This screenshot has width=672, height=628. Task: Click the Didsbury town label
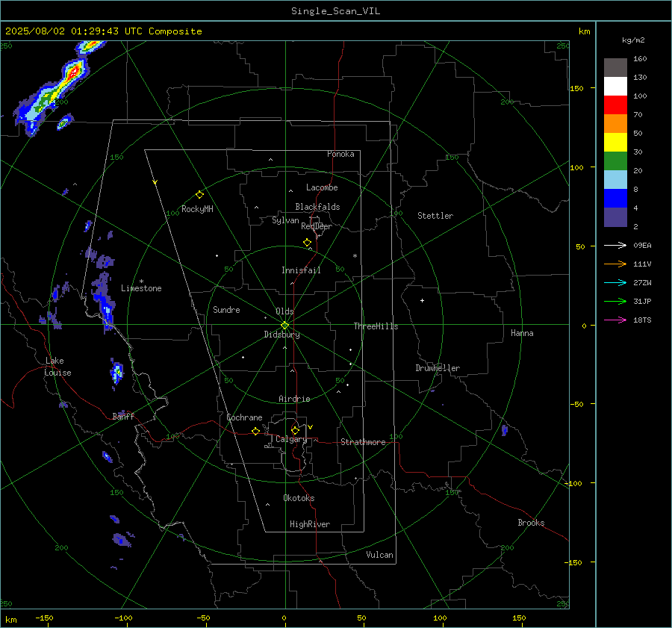pyautogui.click(x=281, y=335)
